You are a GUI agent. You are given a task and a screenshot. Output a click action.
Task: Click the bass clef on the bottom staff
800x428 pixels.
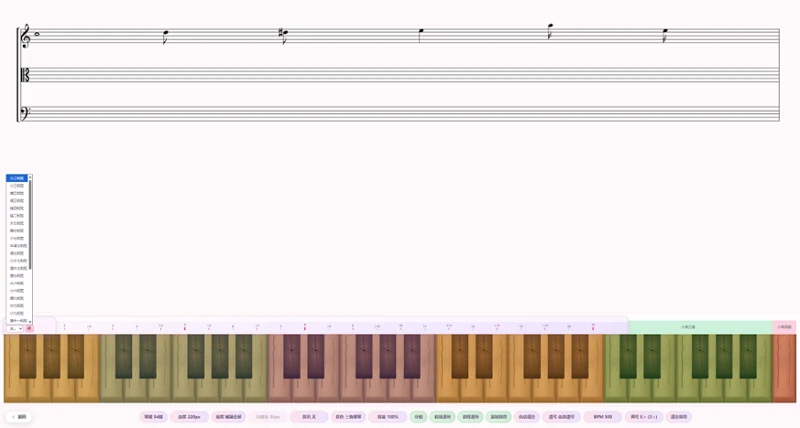pos(24,113)
